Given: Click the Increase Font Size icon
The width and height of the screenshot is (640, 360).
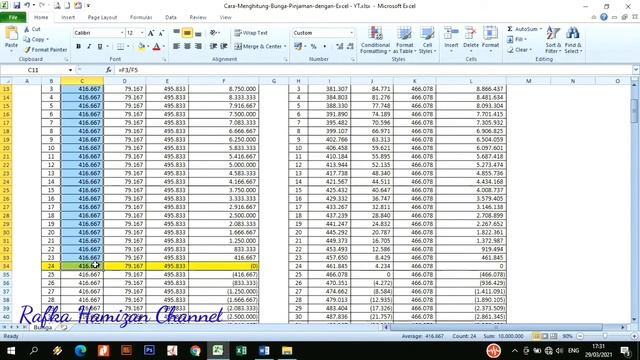Looking at the screenshot, I should click(x=151, y=33).
